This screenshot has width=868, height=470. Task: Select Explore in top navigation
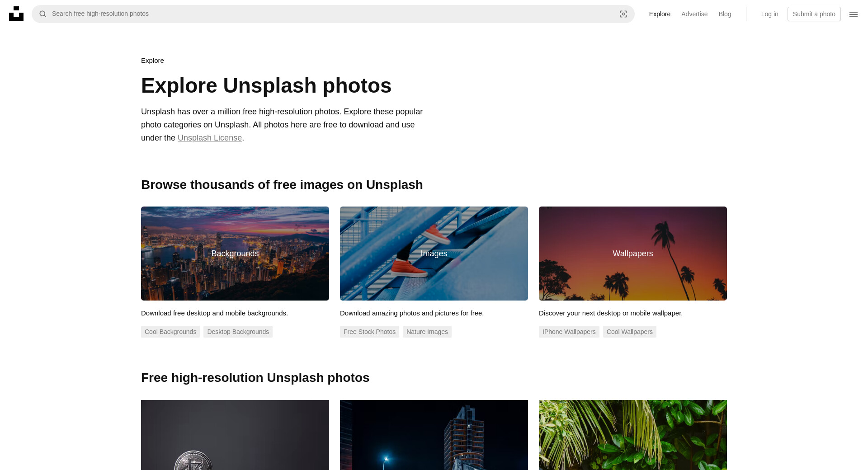coord(660,14)
